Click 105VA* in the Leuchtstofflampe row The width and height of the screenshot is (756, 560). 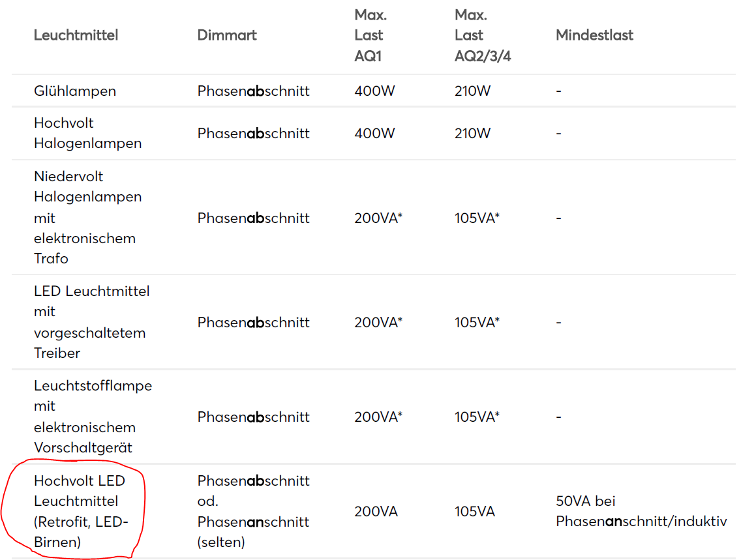click(x=477, y=417)
